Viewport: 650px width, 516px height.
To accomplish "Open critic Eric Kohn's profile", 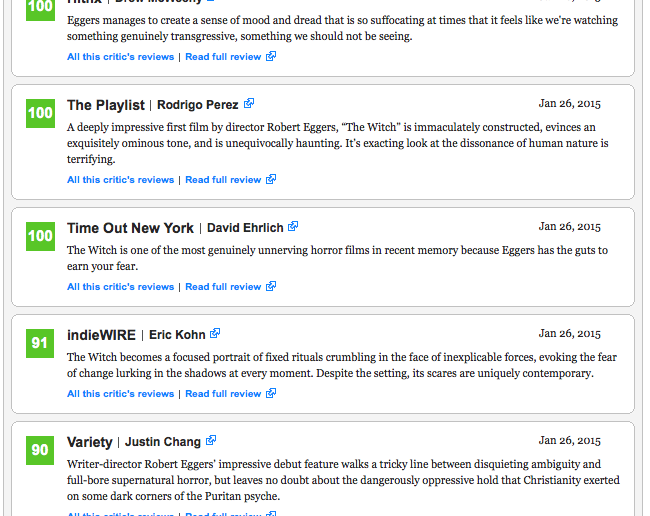I will click(x=177, y=335).
